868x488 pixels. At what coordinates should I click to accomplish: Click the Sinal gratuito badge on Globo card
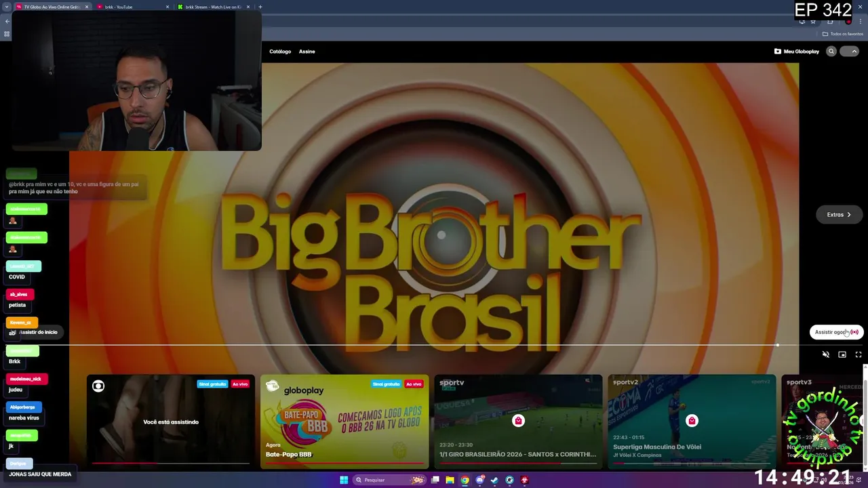click(212, 384)
